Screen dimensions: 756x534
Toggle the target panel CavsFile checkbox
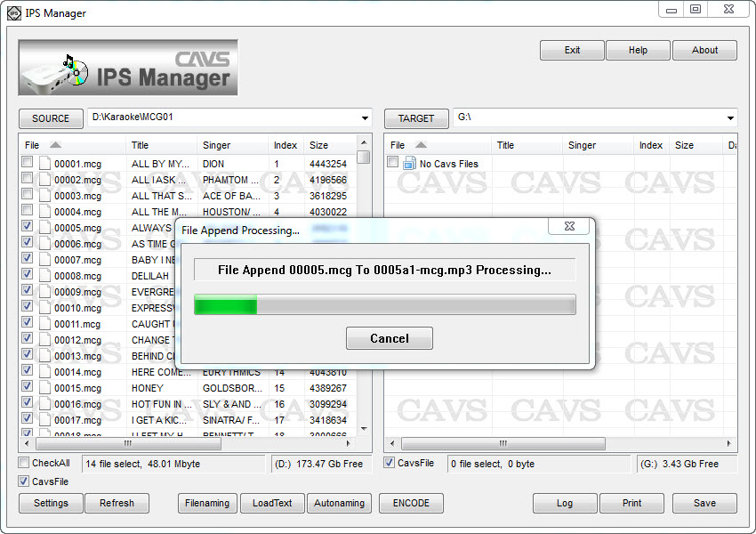[x=390, y=464]
